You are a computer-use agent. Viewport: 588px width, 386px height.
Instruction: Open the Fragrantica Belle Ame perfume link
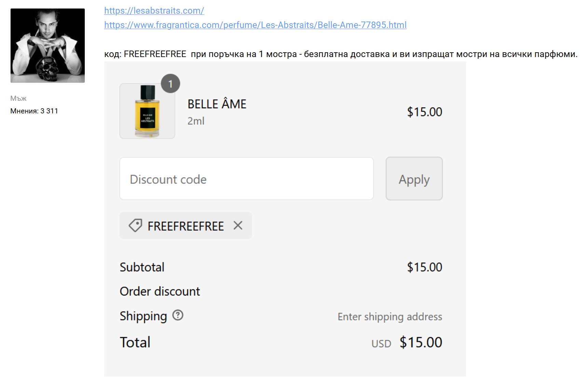click(255, 25)
